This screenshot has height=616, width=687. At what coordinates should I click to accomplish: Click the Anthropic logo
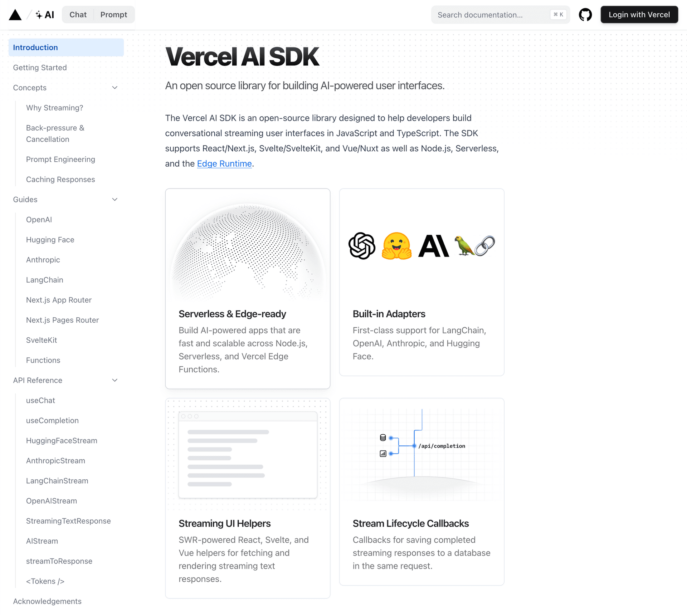433,246
